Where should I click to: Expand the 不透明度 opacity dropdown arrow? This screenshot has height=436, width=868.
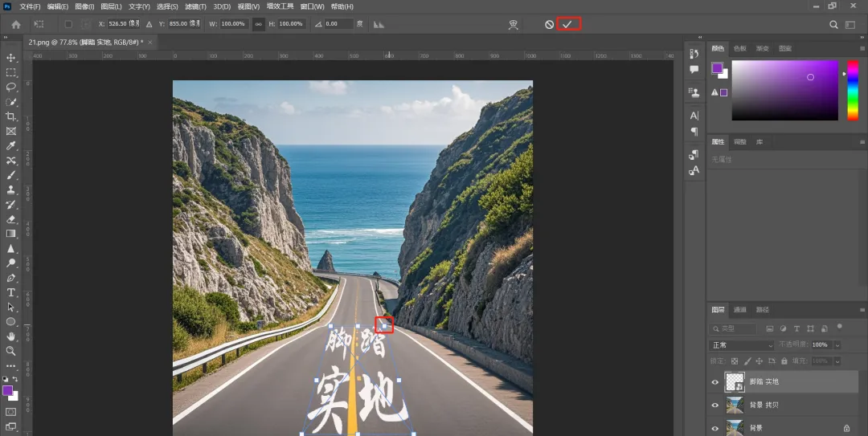[x=837, y=345]
